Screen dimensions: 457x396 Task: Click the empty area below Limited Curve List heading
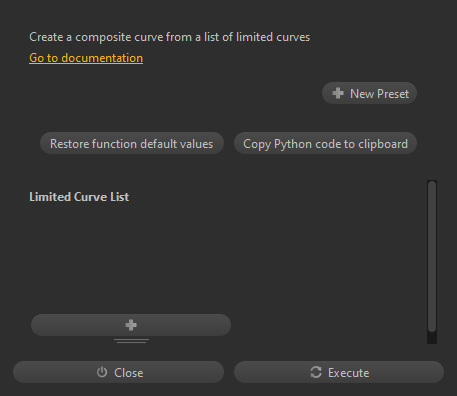(x=227, y=258)
